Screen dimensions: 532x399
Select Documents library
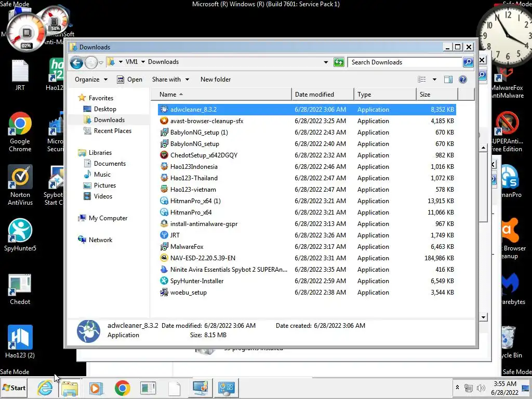[110, 164]
